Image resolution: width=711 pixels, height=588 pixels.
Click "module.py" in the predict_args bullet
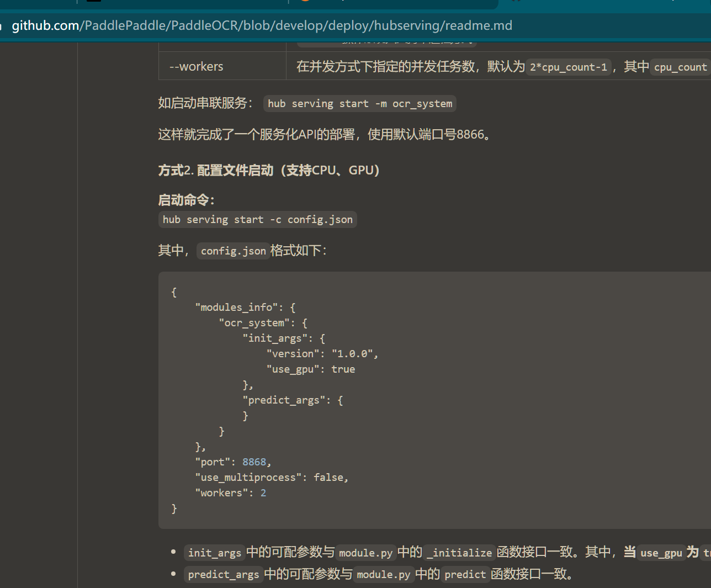pyautogui.click(x=383, y=575)
